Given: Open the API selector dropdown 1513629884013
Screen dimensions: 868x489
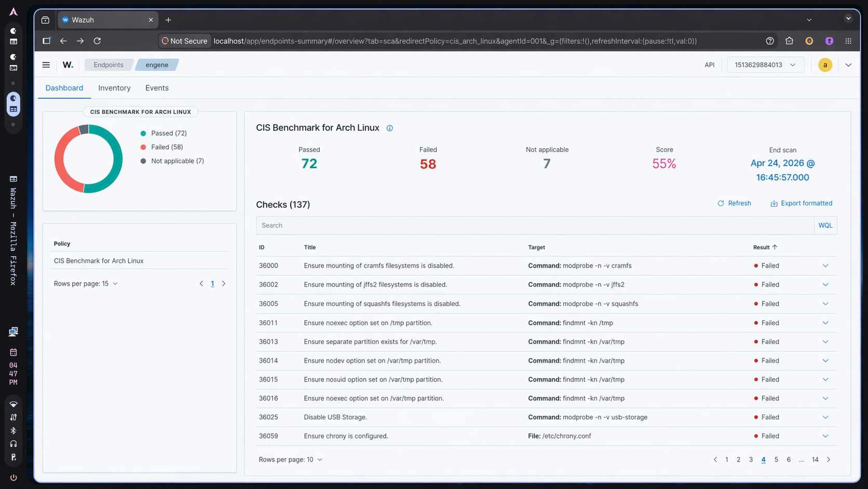Looking at the screenshot, I should [765, 65].
